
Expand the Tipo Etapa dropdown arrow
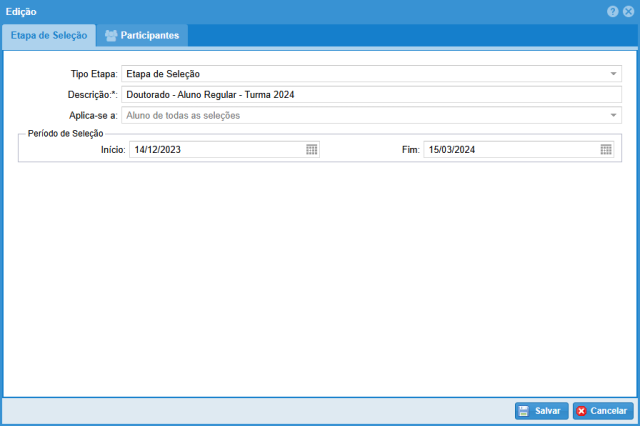tap(613, 74)
